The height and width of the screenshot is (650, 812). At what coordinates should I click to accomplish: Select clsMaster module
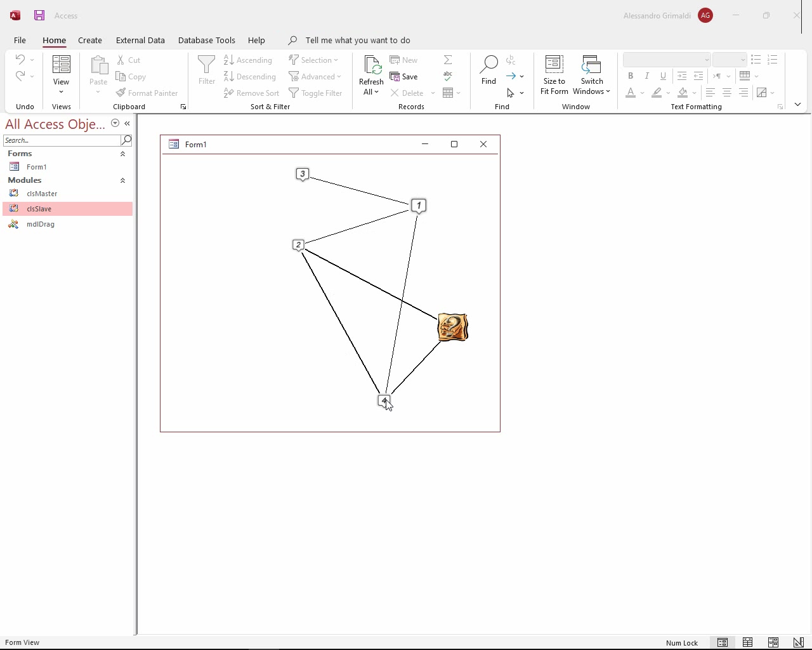(42, 194)
